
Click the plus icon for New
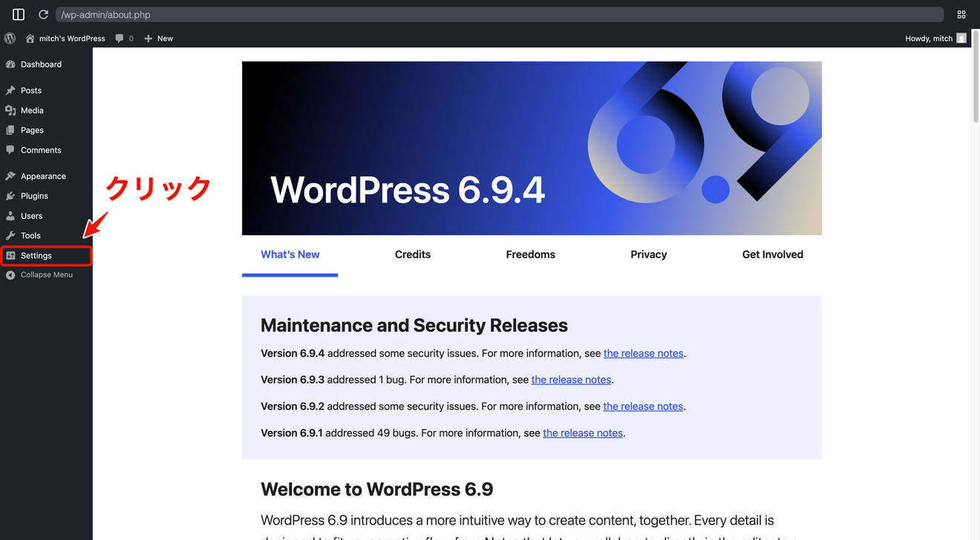click(x=148, y=39)
